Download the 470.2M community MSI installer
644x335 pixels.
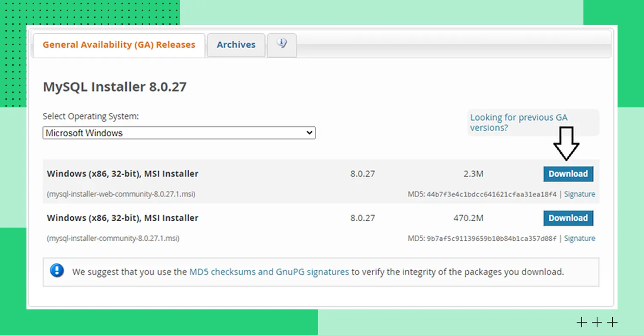click(x=568, y=218)
